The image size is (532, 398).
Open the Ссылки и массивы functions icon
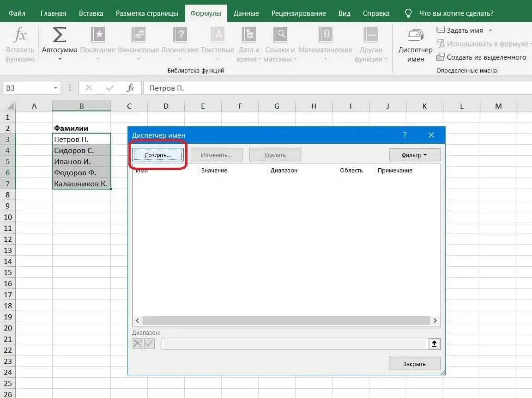click(280, 35)
